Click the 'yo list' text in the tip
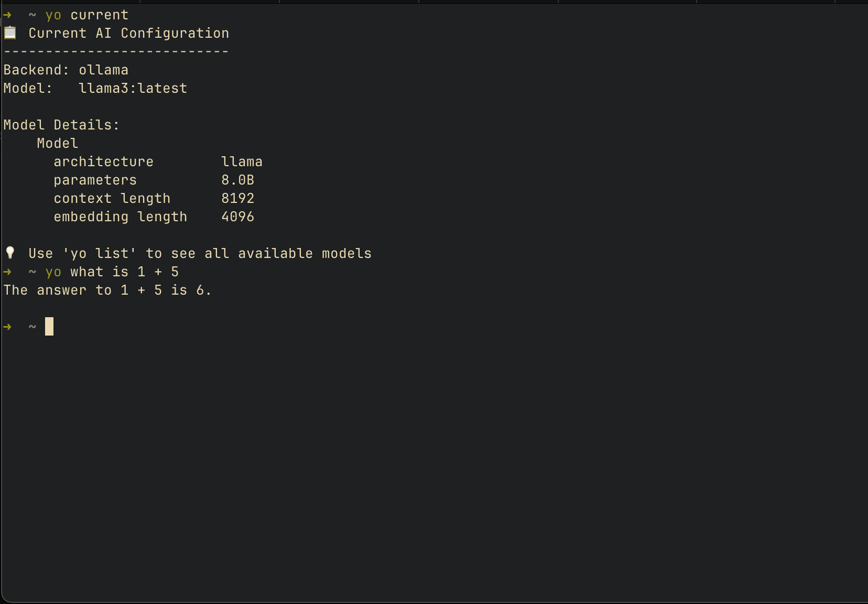 [x=100, y=254]
